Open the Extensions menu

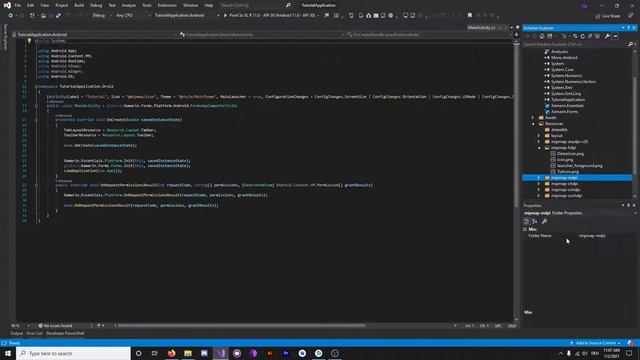[167, 5]
